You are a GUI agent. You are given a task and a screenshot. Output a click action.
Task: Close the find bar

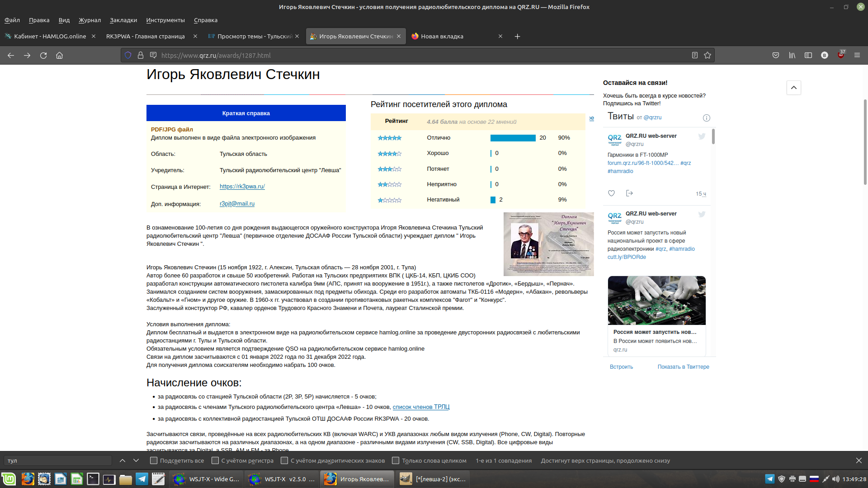(x=859, y=460)
